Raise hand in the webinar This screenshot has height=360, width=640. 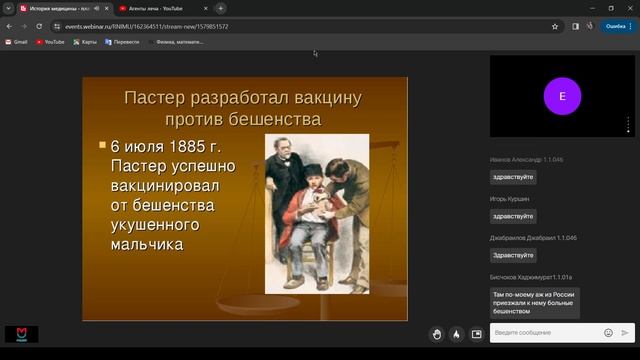(x=437, y=334)
